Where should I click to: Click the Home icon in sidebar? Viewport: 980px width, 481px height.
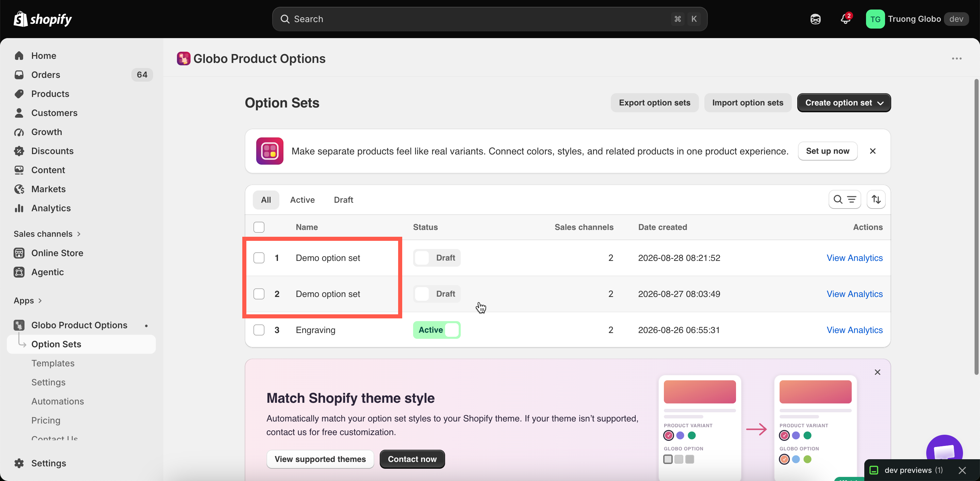(x=19, y=56)
